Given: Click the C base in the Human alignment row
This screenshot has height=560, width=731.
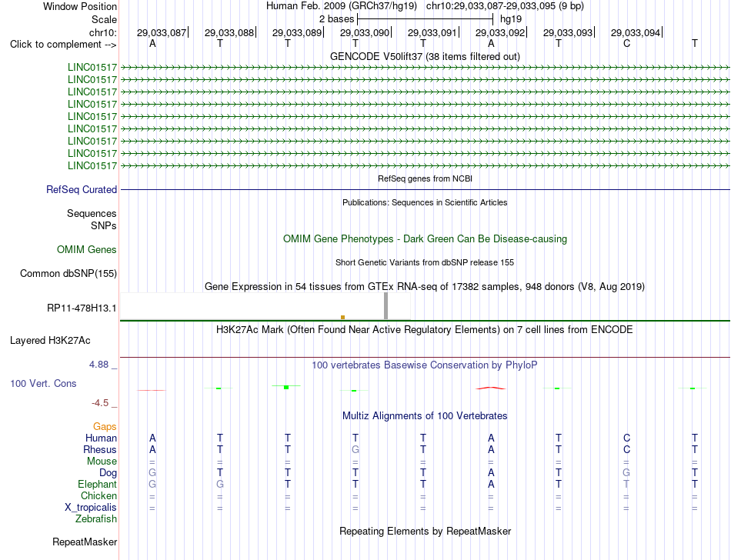Looking at the screenshot, I should pos(626,438).
